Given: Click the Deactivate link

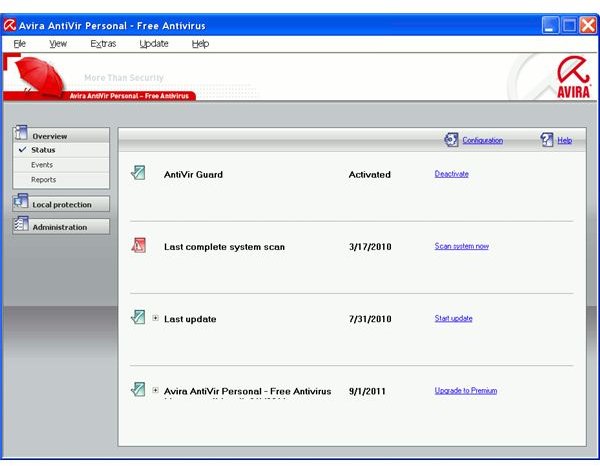Looking at the screenshot, I should pos(452,174).
